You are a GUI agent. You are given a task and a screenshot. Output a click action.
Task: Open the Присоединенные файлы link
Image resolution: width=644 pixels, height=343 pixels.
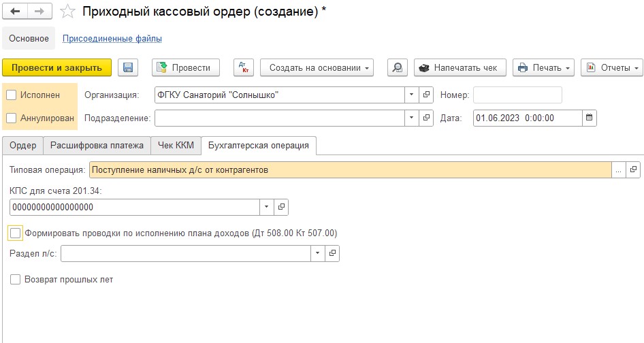112,39
